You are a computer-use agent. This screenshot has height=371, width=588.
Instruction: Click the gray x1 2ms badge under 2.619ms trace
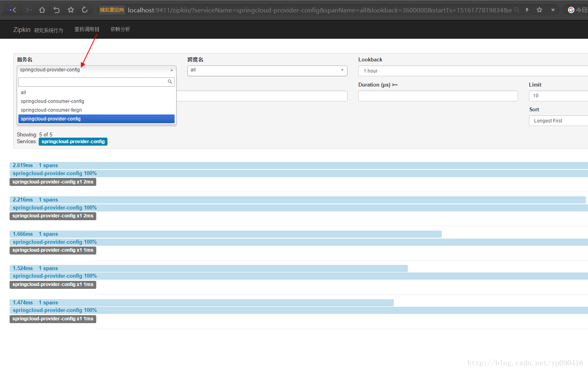click(x=53, y=182)
